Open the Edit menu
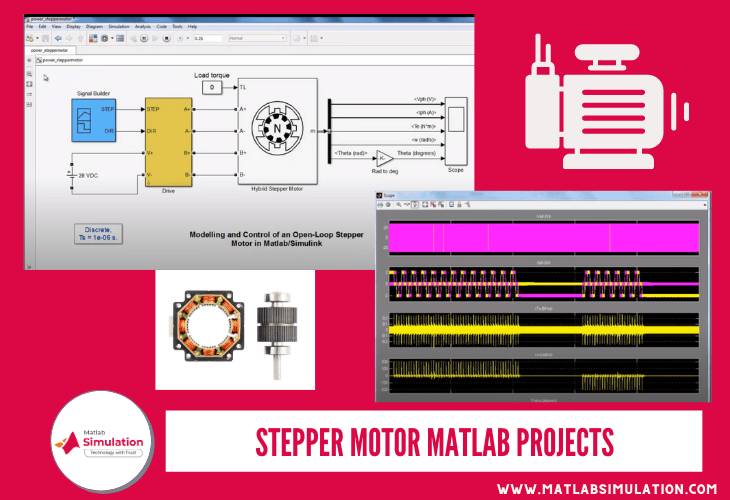Image resolution: width=730 pixels, height=500 pixels. click(x=42, y=27)
